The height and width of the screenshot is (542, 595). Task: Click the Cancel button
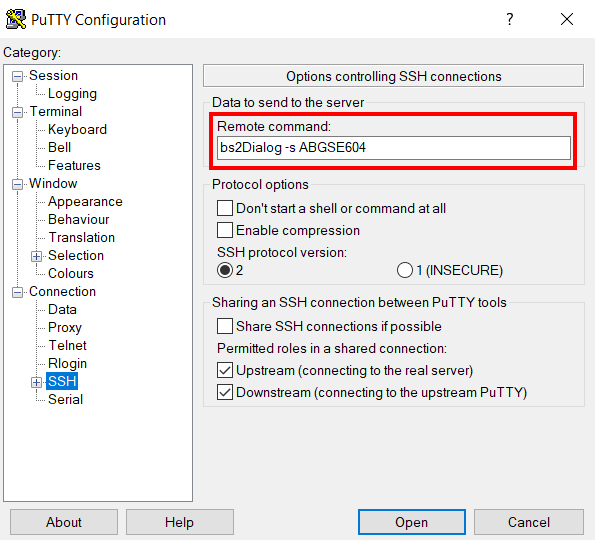tap(529, 522)
